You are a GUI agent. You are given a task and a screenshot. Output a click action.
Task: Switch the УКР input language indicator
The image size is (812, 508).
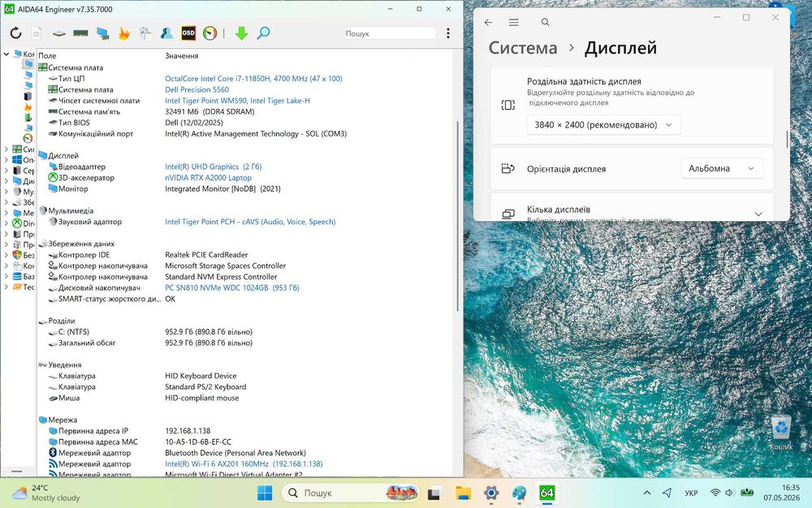691,493
